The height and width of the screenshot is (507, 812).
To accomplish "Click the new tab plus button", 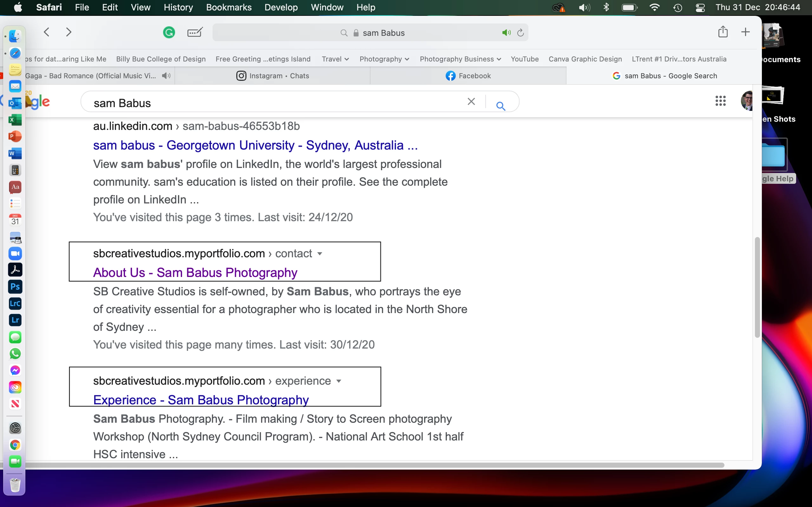I will [x=745, y=32].
